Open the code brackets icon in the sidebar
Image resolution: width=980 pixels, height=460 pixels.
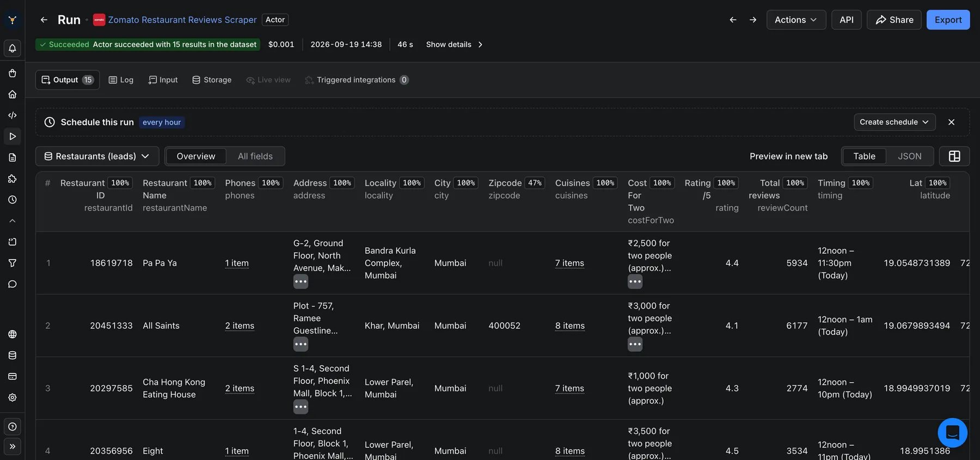tap(13, 115)
